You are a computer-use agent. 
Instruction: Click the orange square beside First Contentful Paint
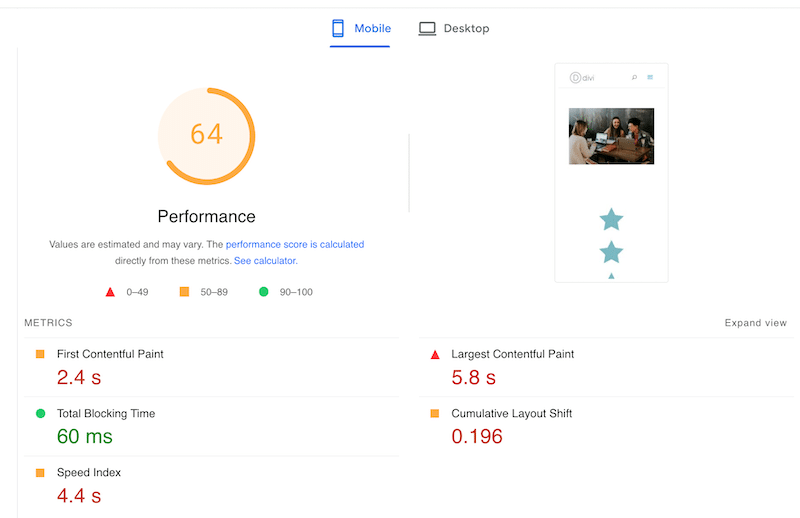coord(40,354)
